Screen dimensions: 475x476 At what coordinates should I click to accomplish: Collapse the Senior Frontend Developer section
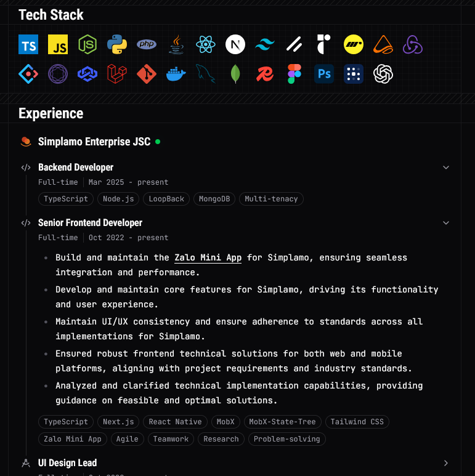coord(446,223)
